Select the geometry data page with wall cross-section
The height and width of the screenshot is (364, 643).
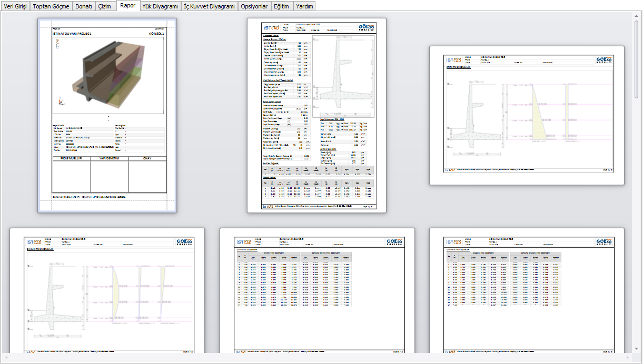pos(317,115)
